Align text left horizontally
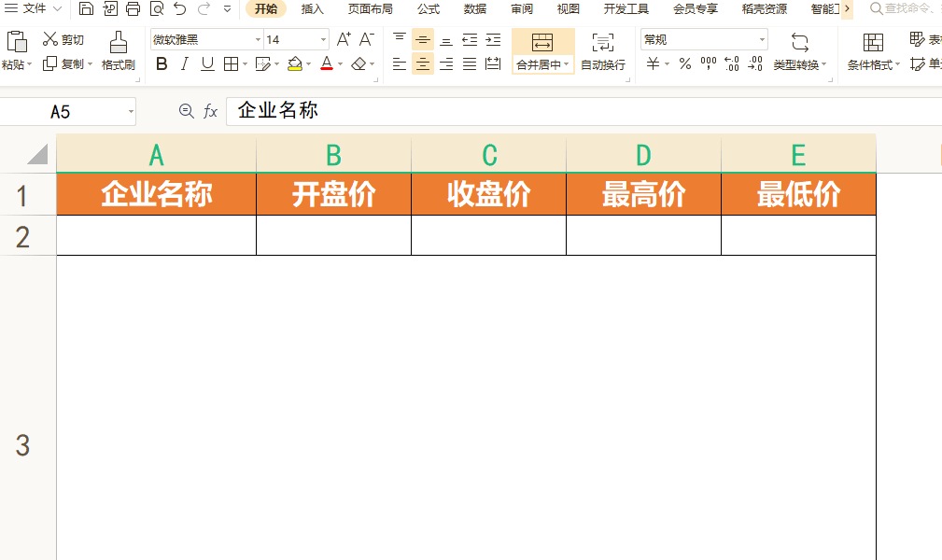The width and height of the screenshot is (942, 560). tap(399, 63)
